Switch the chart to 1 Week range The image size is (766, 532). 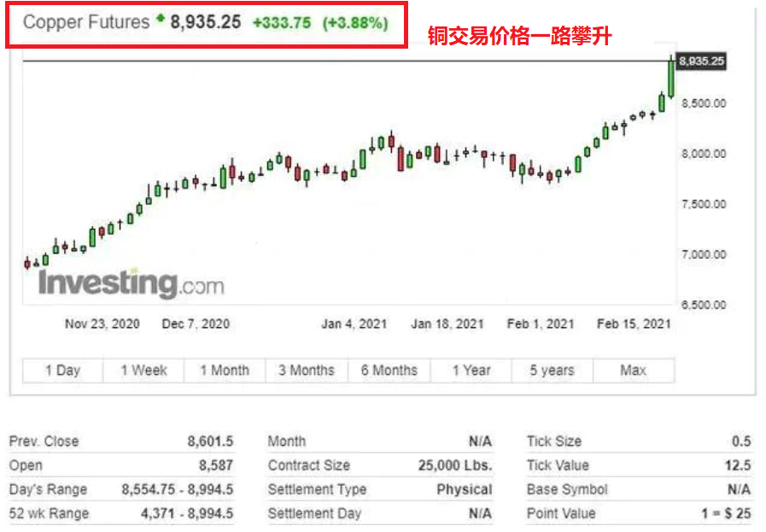pos(143,371)
